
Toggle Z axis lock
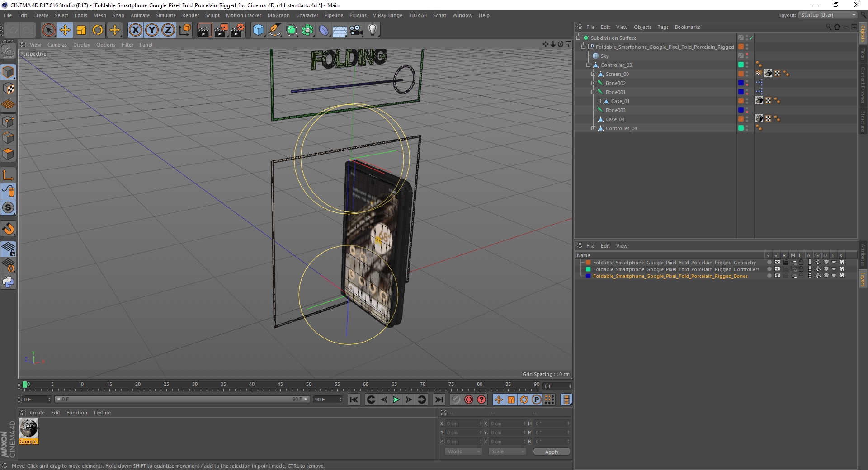pyautogui.click(x=168, y=30)
